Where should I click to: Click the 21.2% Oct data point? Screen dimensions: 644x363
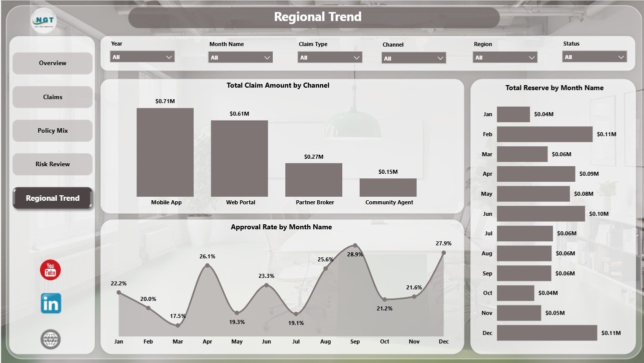coord(384,299)
